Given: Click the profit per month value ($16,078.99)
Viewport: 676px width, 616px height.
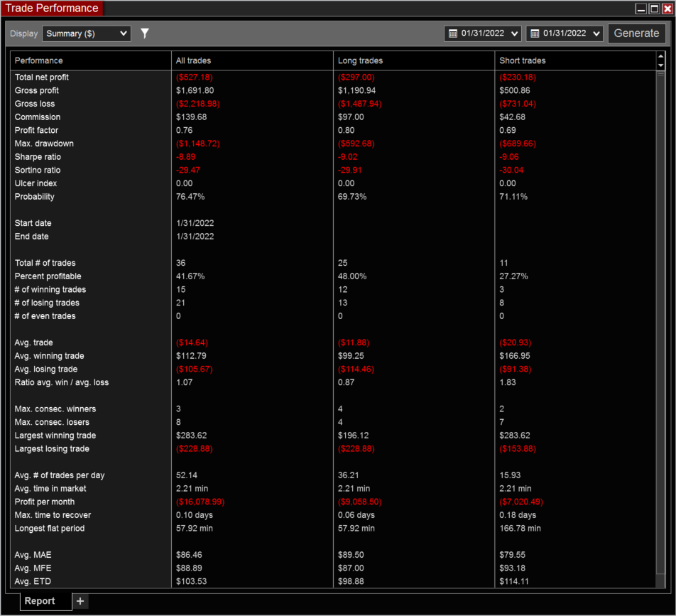Looking at the screenshot, I should point(200,502).
